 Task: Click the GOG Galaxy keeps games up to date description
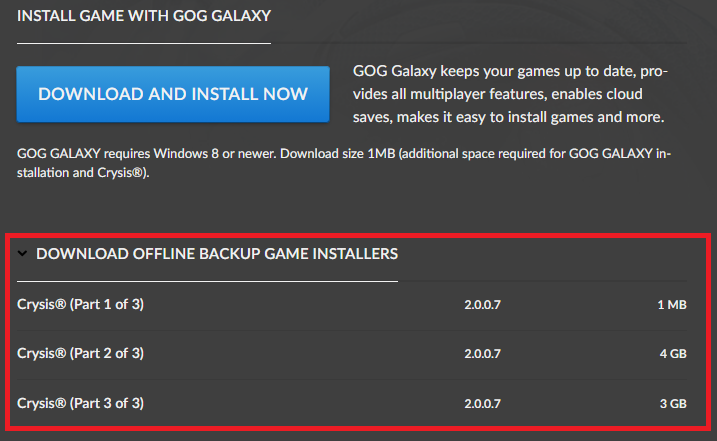tap(510, 94)
